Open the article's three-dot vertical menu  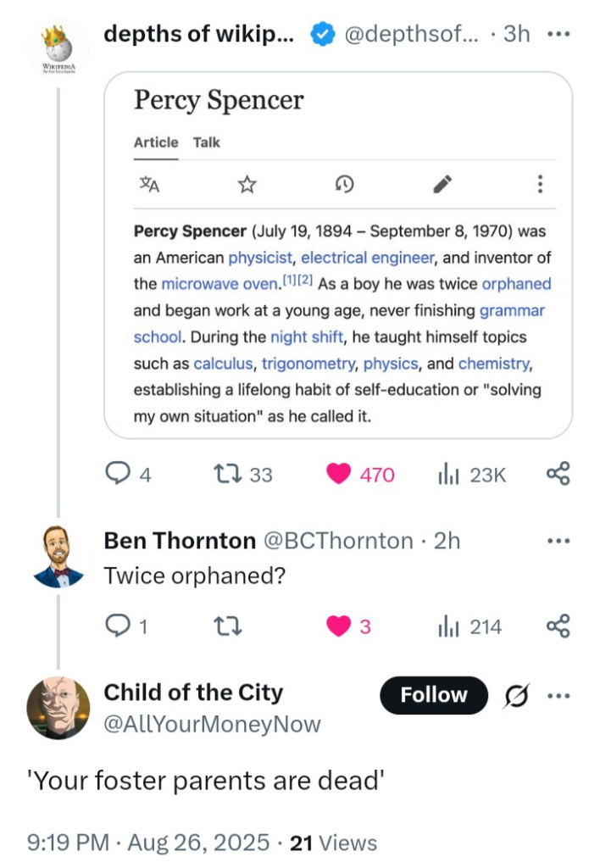pyautogui.click(x=540, y=184)
